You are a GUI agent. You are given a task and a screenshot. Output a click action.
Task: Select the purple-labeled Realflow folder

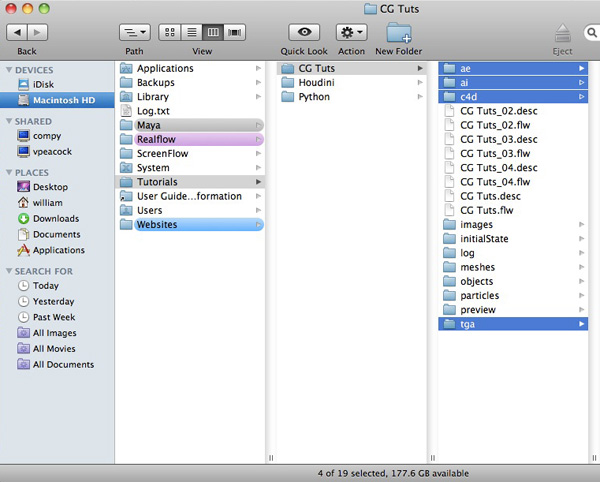click(190, 139)
